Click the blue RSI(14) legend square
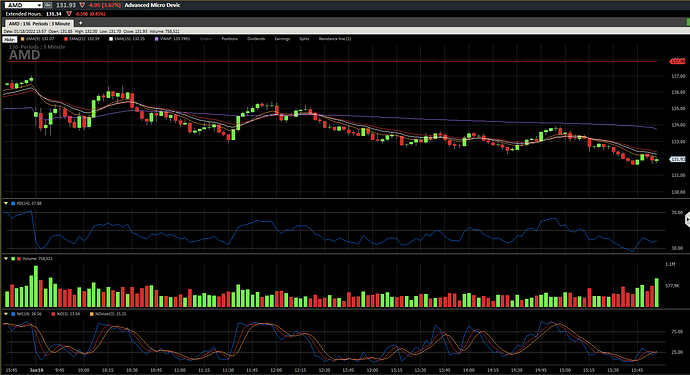 pos(13,203)
